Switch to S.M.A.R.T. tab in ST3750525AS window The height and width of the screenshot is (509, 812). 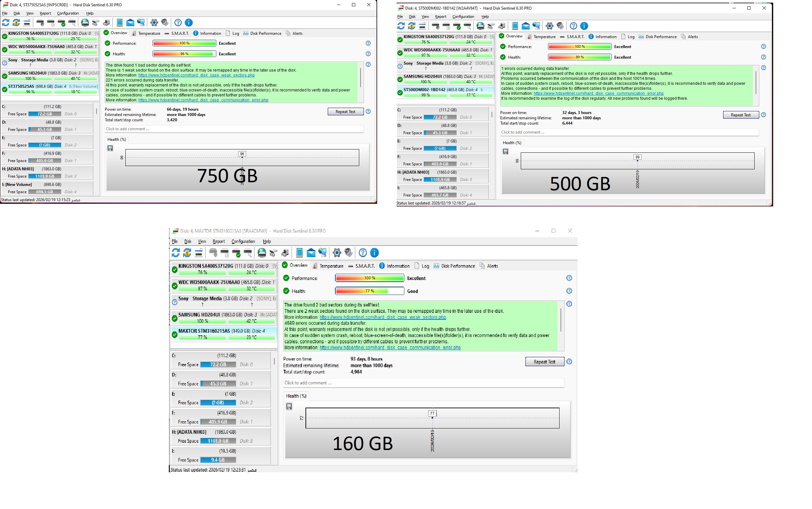(x=176, y=33)
